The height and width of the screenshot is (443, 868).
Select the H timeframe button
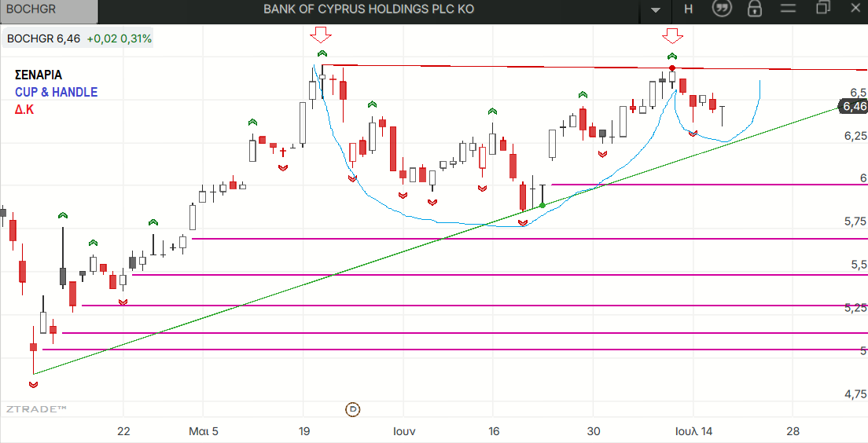(x=688, y=9)
